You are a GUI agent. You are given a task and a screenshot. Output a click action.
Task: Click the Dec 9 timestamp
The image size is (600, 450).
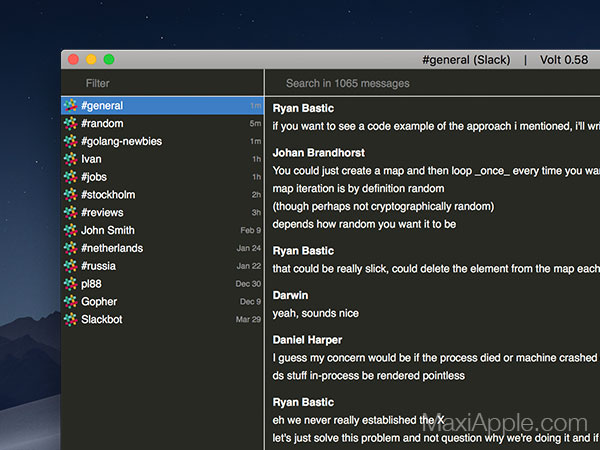click(251, 302)
